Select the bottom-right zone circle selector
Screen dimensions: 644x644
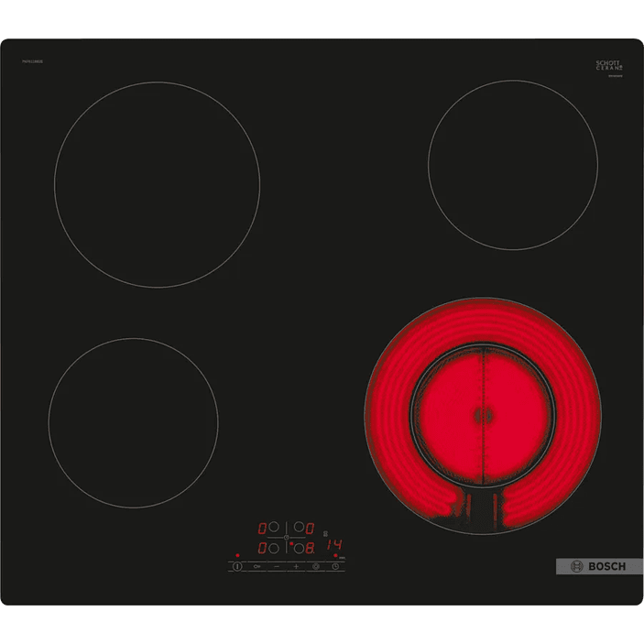coord(298,548)
